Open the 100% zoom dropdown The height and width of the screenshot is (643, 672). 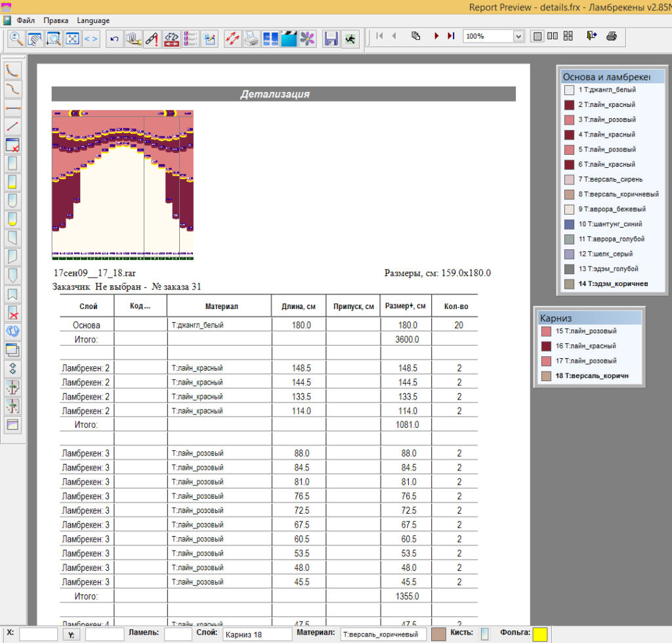(518, 36)
